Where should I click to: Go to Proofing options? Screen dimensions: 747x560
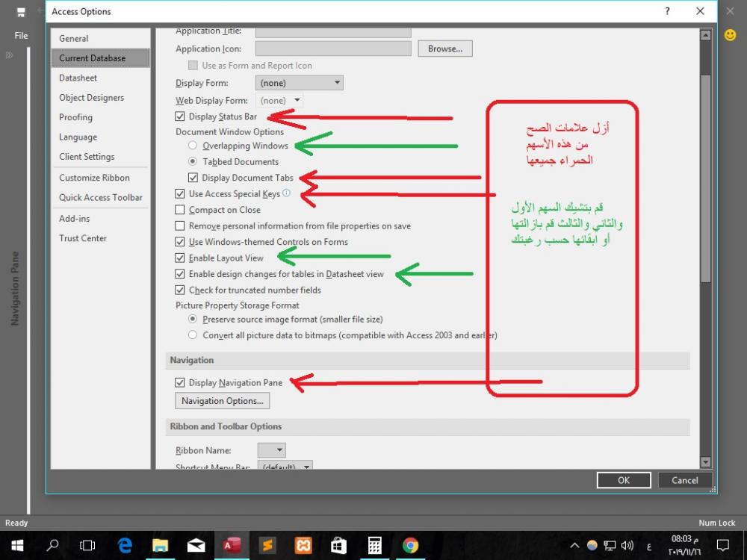pyautogui.click(x=101, y=117)
